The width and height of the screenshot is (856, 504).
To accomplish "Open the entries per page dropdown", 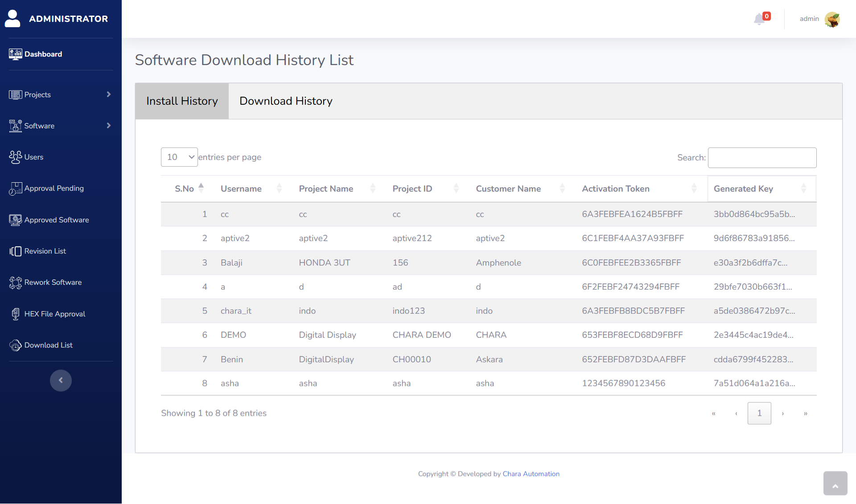I will tap(179, 157).
